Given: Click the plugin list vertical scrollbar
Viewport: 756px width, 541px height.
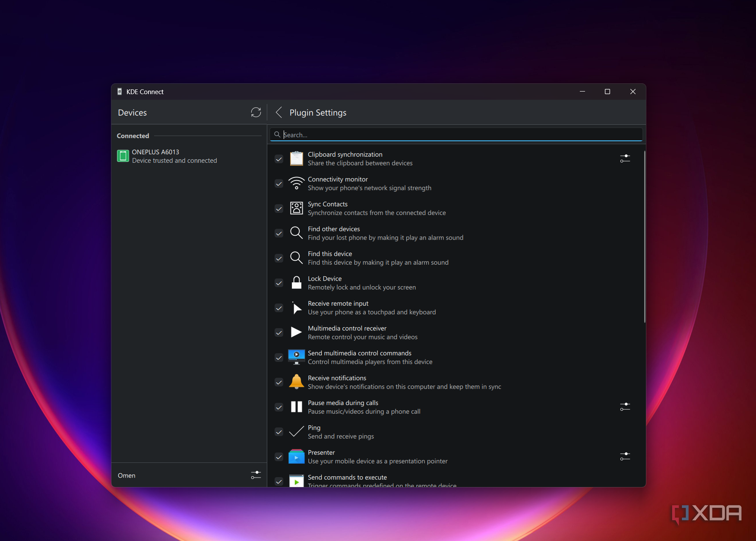Looking at the screenshot, I should click(x=644, y=237).
